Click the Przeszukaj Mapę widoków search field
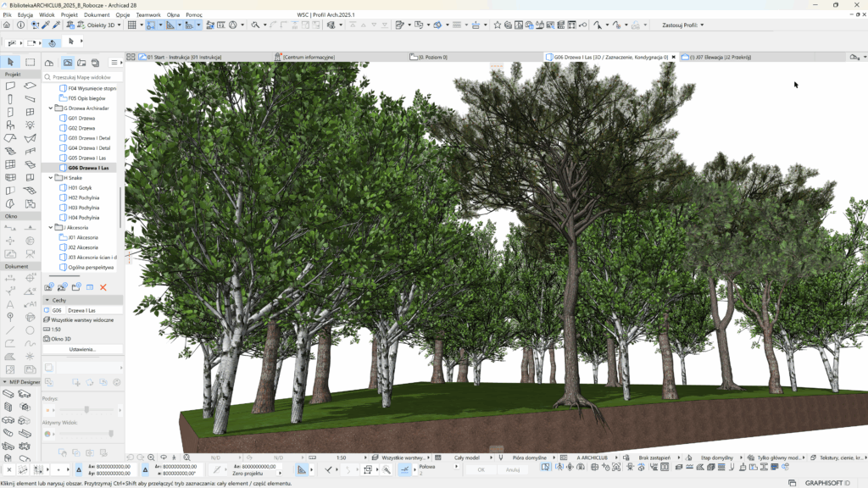 point(83,76)
